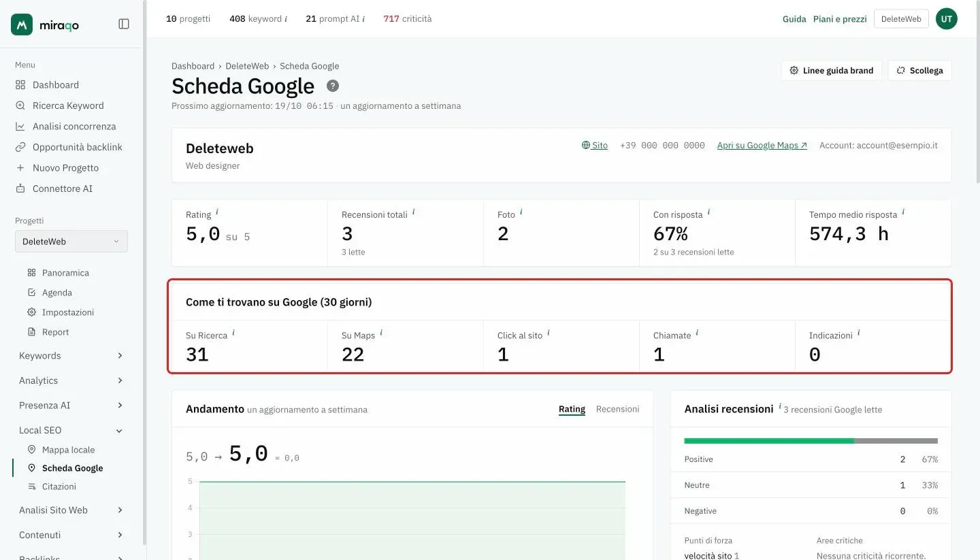Click the Agenda checkbox icon
Screen dimensions: 980x560
[x=31, y=293]
